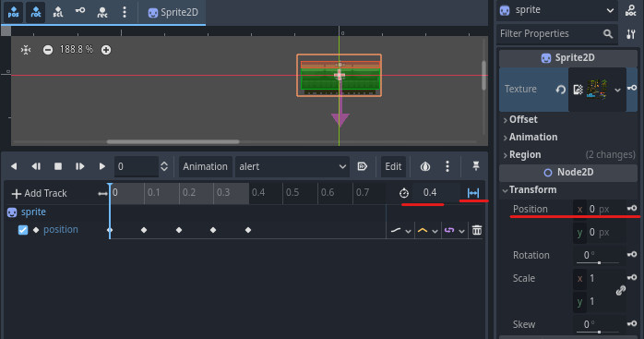Toggle onion skinning in the animation panel
The width and height of the screenshot is (644, 339).
(425, 166)
